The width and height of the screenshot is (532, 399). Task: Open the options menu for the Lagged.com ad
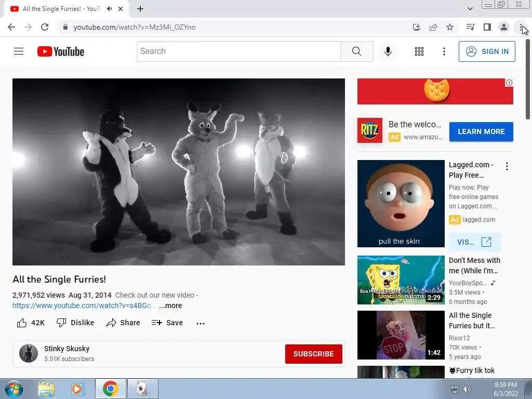coord(507,166)
